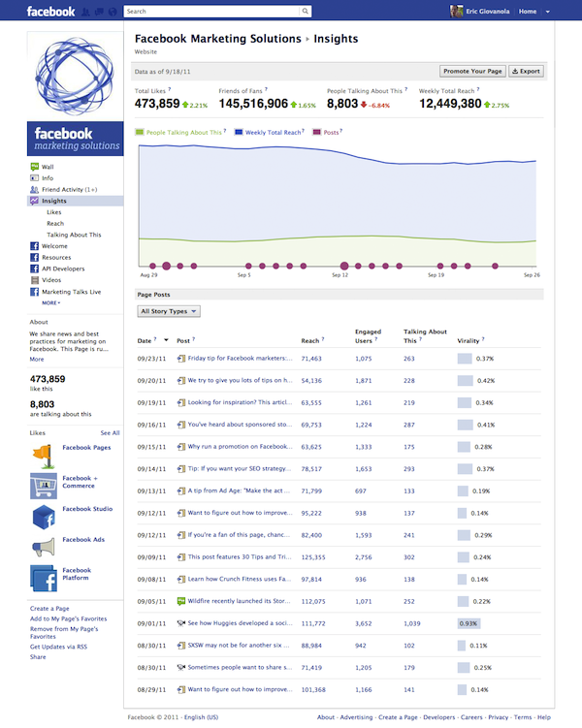Click Facebook + Commerce cart thumbnail
The image size is (582, 728).
[44, 486]
